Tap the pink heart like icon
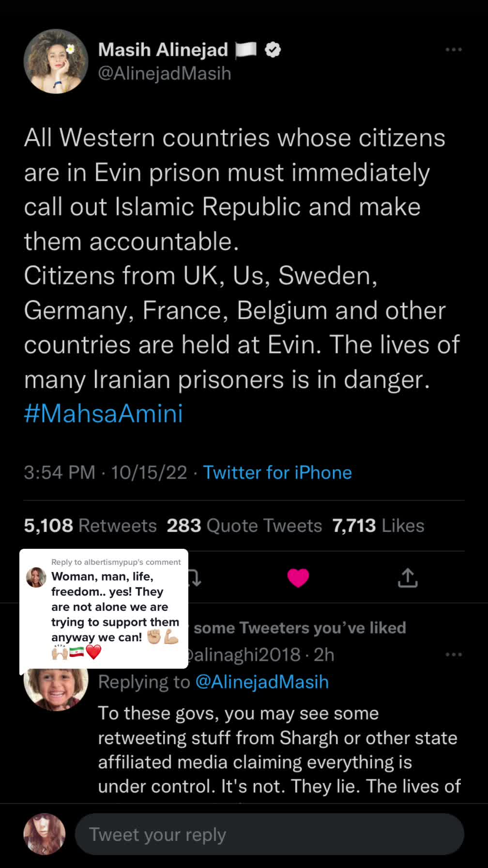 tap(298, 577)
